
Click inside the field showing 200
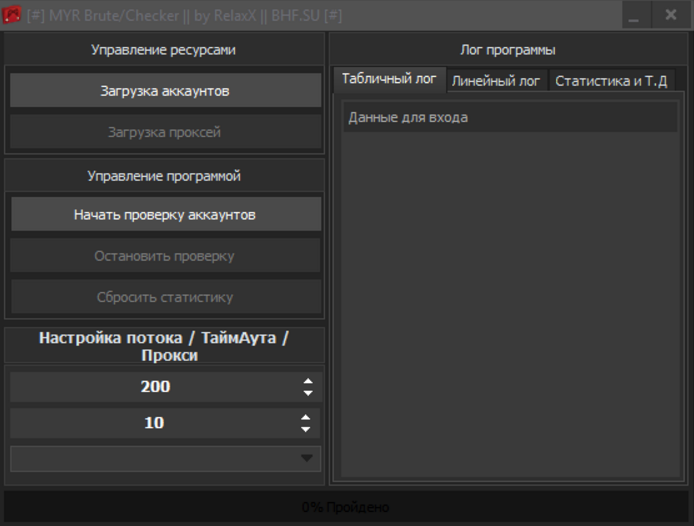[x=155, y=387]
